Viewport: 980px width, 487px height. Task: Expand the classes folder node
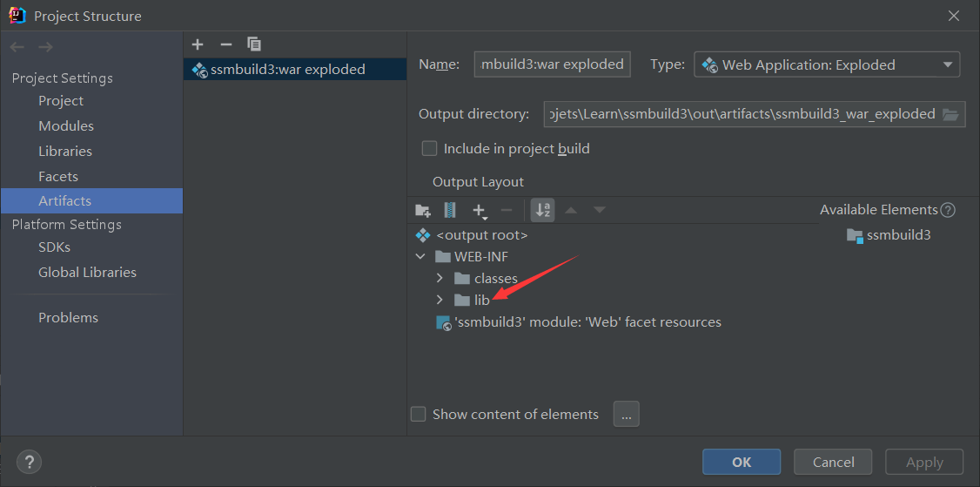[x=440, y=279]
